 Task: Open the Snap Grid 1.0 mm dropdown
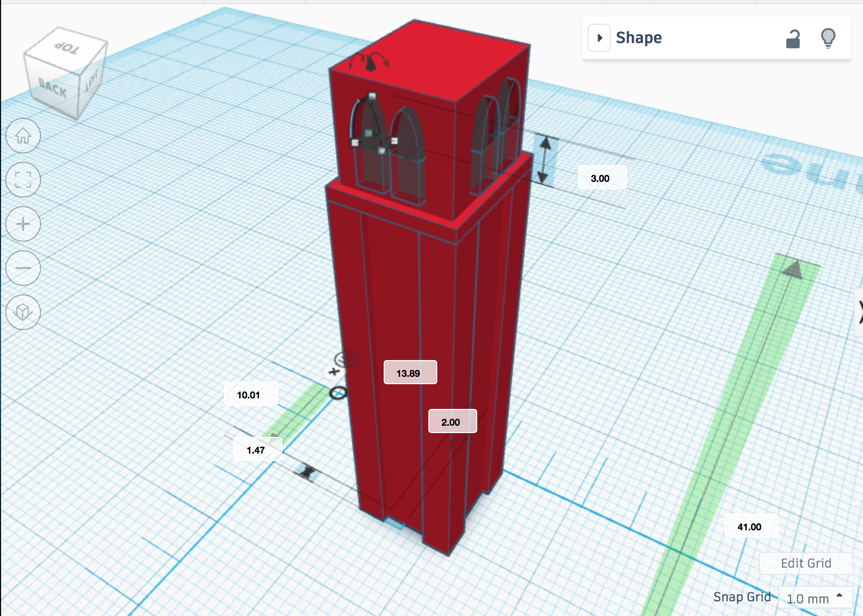(x=815, y=598)
